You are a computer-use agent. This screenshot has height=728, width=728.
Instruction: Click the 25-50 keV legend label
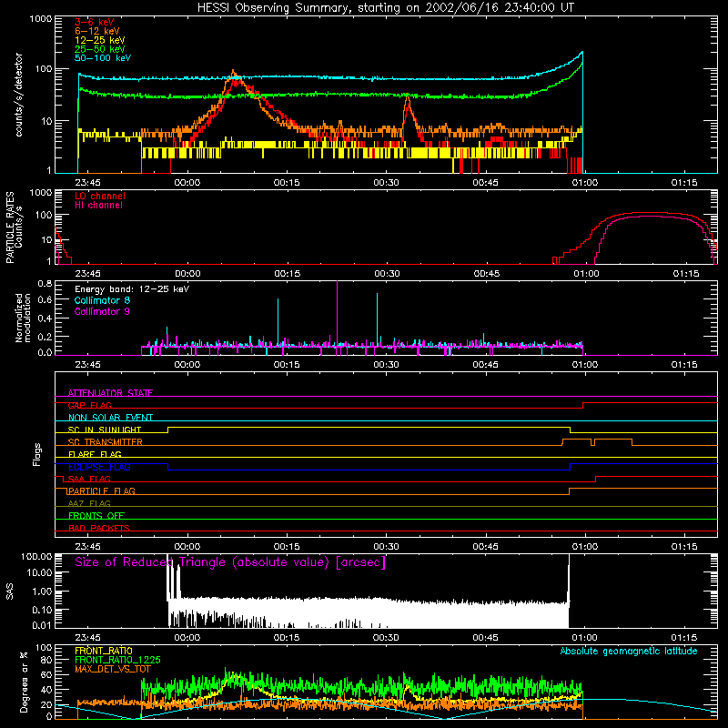click(x=100, y=49)
